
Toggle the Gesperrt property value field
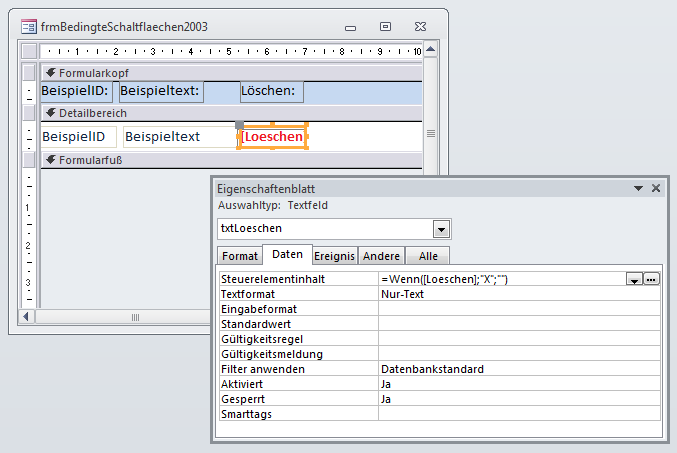518,399
